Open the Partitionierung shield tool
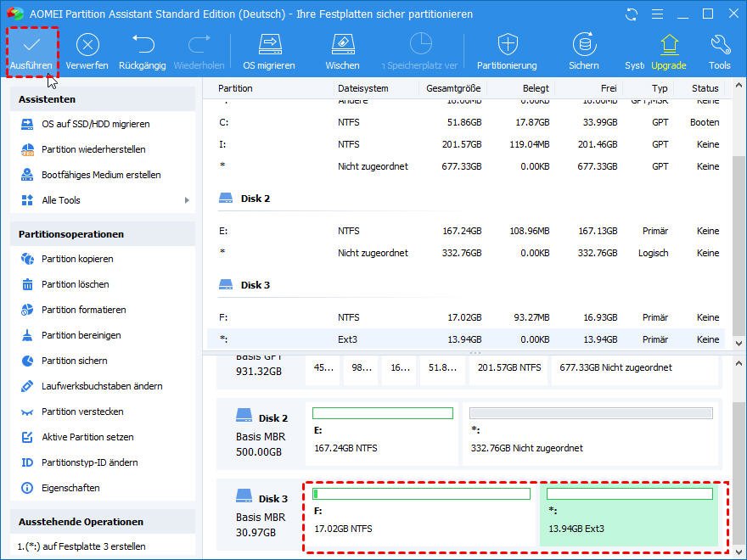The height and width of the screenshot is (560, 747). point(507,52)
